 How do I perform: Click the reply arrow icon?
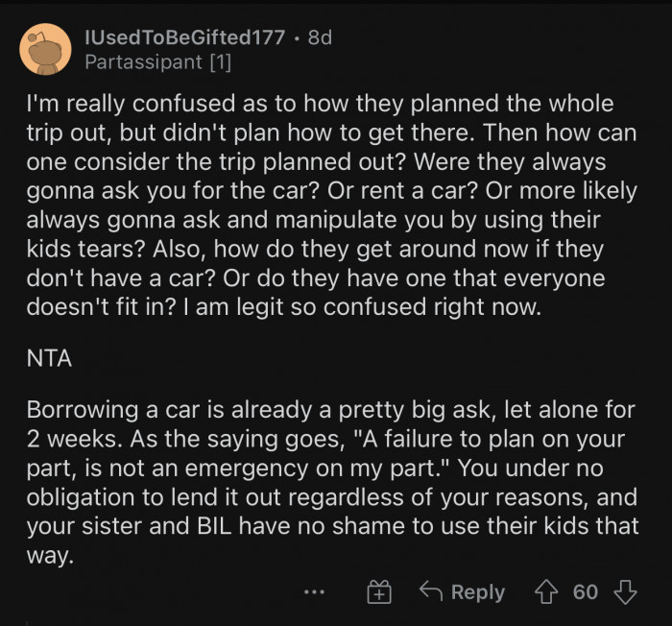coord(430,591)
